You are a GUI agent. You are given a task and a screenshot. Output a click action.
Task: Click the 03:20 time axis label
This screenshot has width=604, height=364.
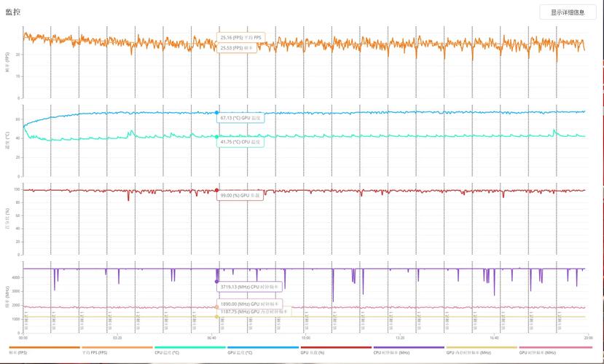point(117,338)
